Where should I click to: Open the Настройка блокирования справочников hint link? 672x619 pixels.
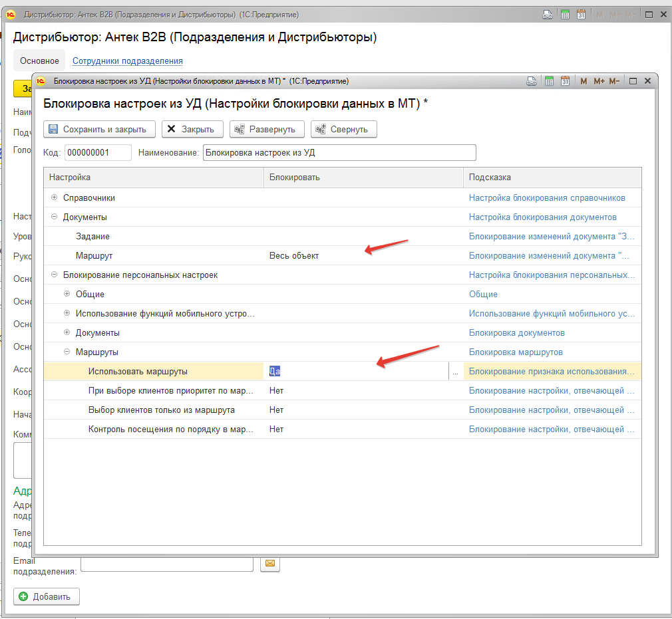pyautogui.click(x=546, y=197)
